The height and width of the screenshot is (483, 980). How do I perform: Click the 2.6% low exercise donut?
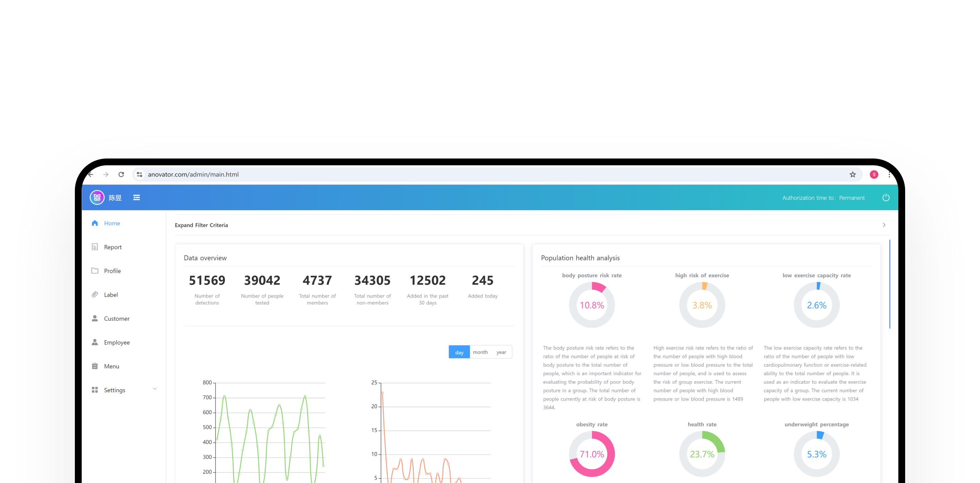tap(816, 305)
